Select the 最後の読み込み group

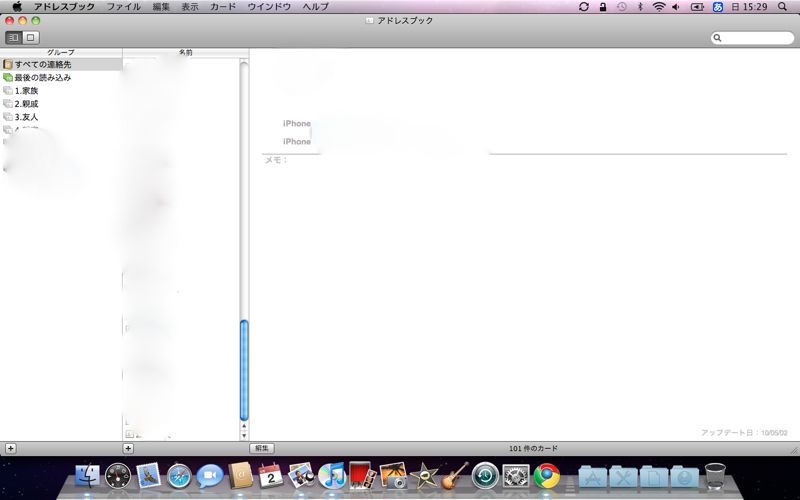pos(61,78)
